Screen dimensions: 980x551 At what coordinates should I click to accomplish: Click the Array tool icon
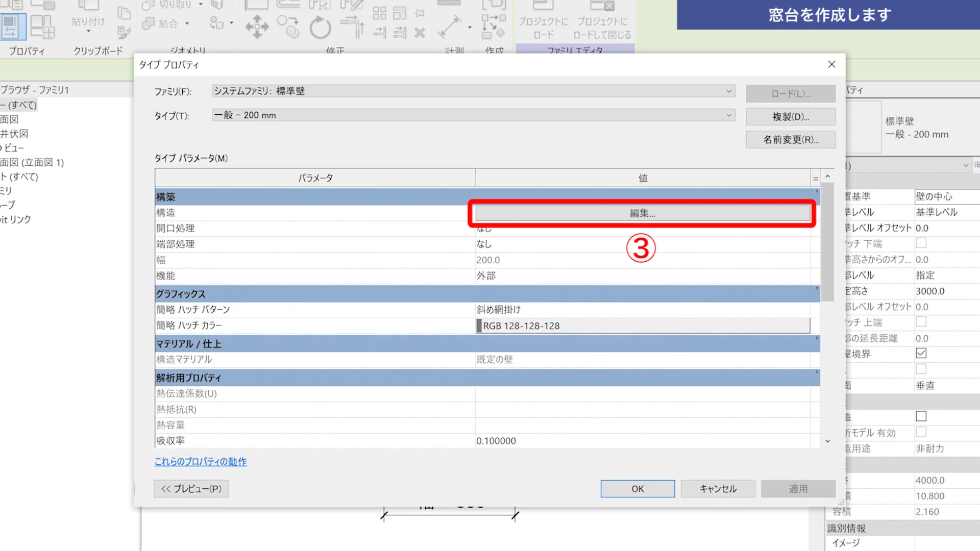click(379, 13)
